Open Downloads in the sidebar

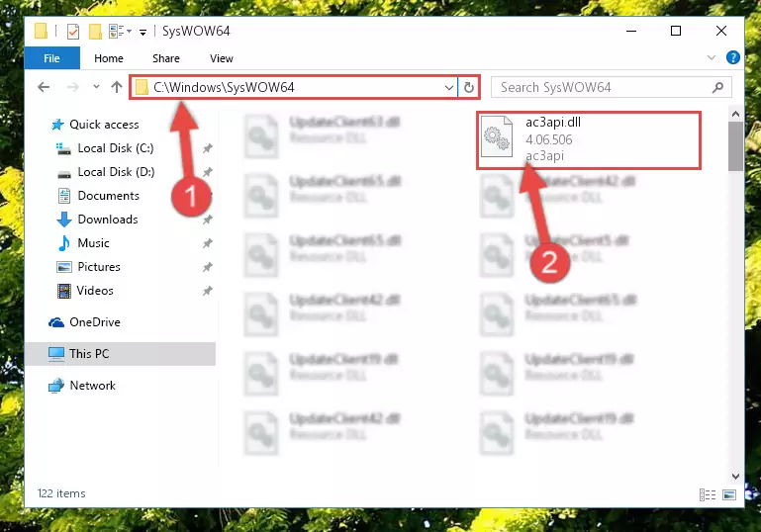coord(108,220)
